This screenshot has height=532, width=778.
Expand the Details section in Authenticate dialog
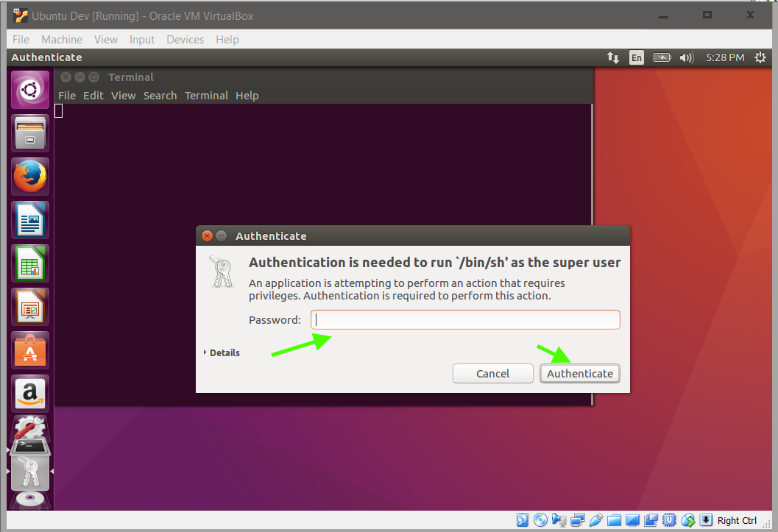[222, 352]
